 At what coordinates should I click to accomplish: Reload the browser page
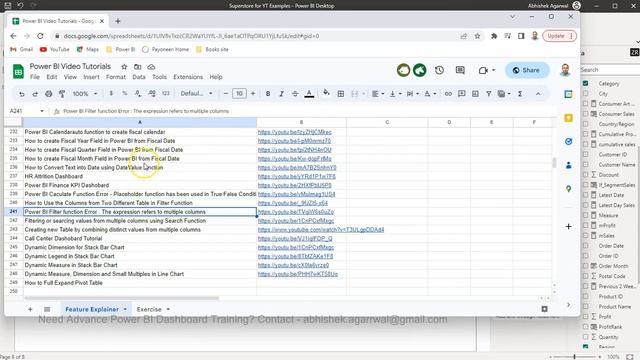click(40, 36)
